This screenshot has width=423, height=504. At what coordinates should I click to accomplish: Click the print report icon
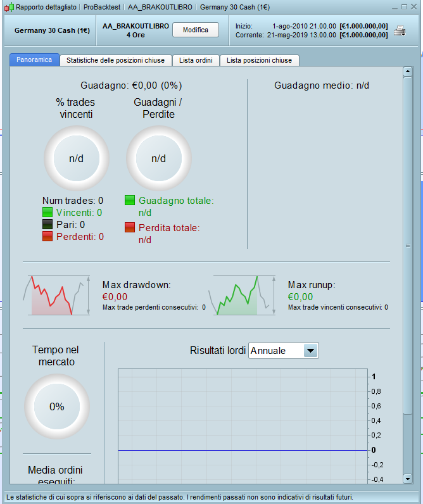(400, 31)
